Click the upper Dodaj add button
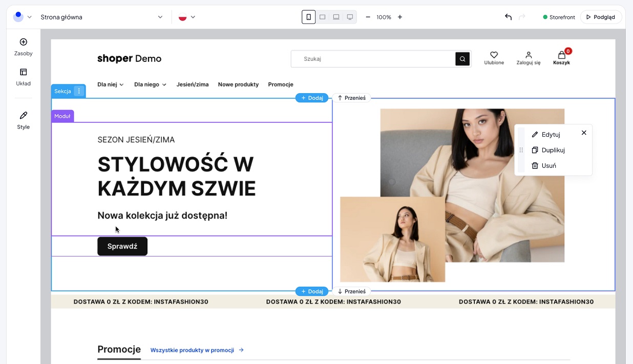Image resolution: width=633 pixels, height=364 pixels. click(312, 98)
